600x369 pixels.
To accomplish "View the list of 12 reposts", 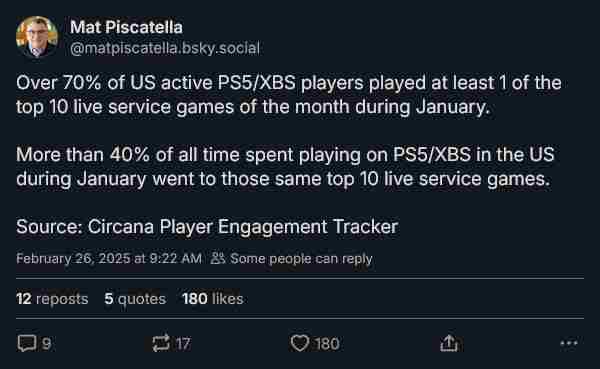I will 52,299.
